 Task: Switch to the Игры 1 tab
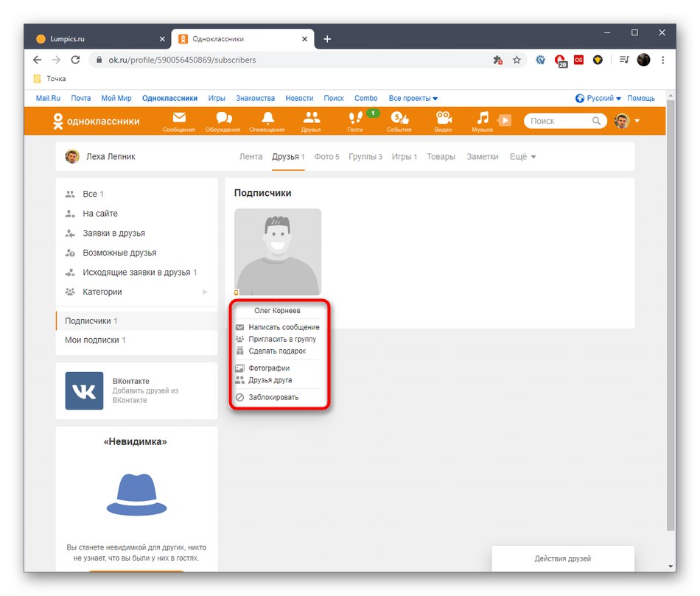(405, 157)
